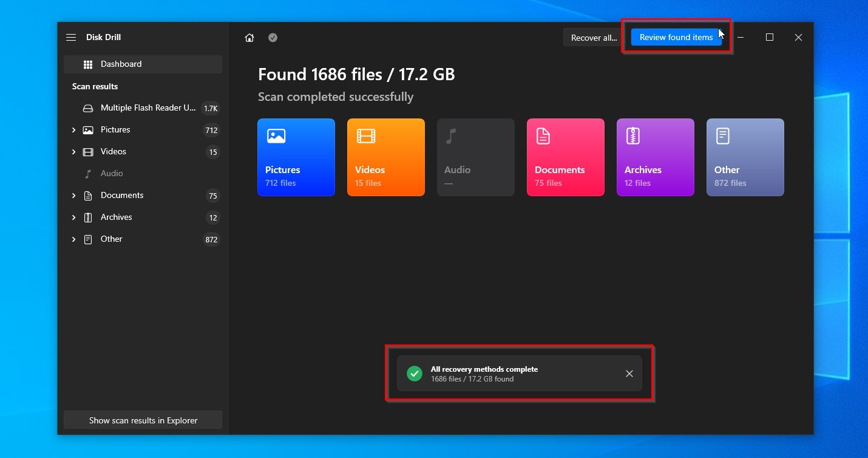This screenshot has width=868, height=458.
Task: Select Dashboard in the sidebar
Action: coord(143,64)
